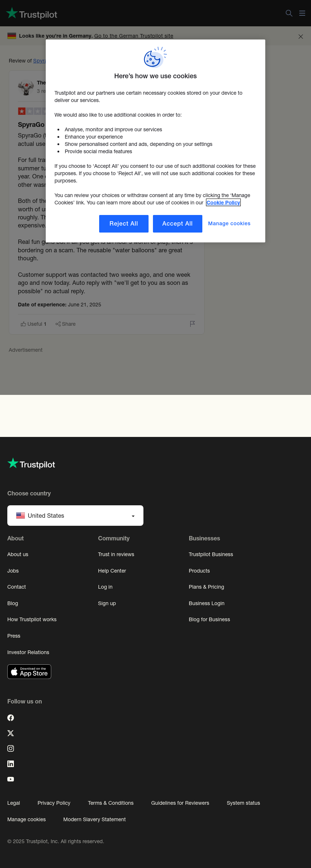
Task: Click the one-star rating image on review
Action: [32, 111]
